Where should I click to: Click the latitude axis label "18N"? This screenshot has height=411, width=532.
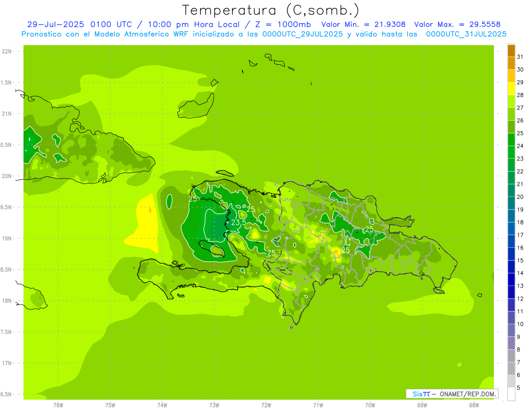tap(7, 301)
